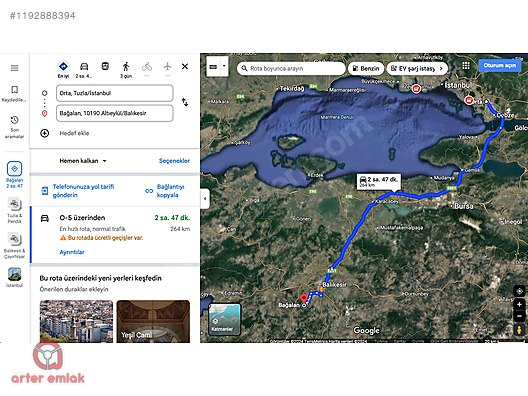Image resolution: width=528 pixels, height=396 pixels.
Task: Open Seçenekler route options
Action: pyautogui.click(x=174, y=161)
